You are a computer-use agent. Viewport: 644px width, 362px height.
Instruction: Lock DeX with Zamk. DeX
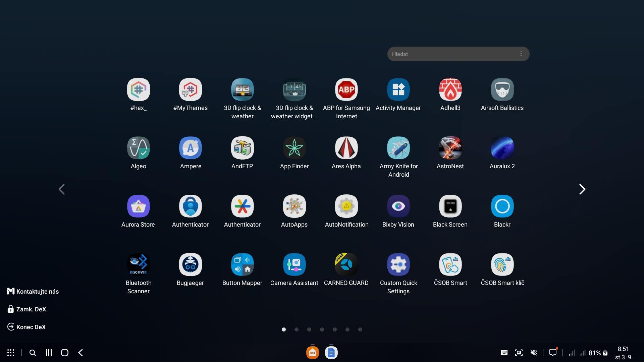[26, 309]
